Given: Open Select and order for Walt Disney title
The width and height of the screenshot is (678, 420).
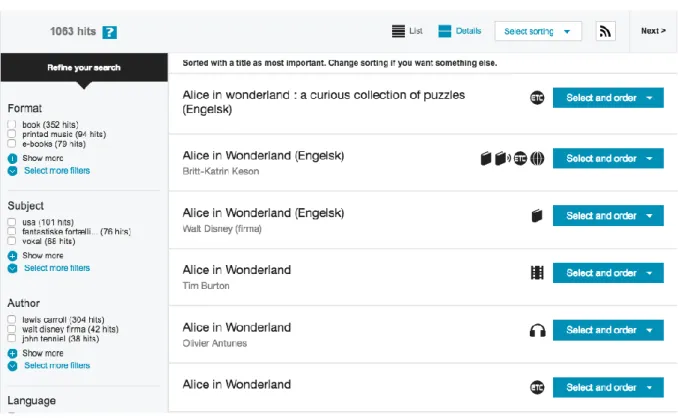Looking at the screenshot, I should click(608, 215).
